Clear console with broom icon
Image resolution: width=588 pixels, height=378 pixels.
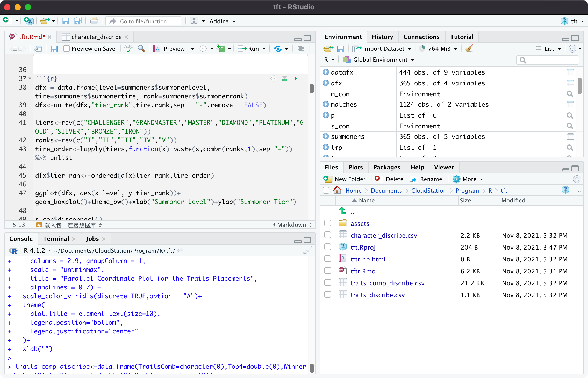coord(307,250)
